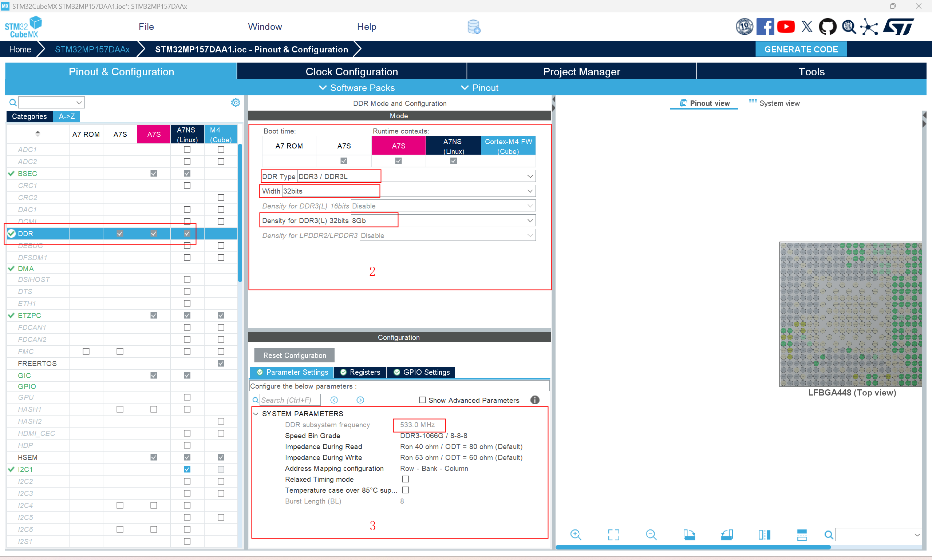Collapse the SYSTEM PARAMETERS section

pos(256,414)
